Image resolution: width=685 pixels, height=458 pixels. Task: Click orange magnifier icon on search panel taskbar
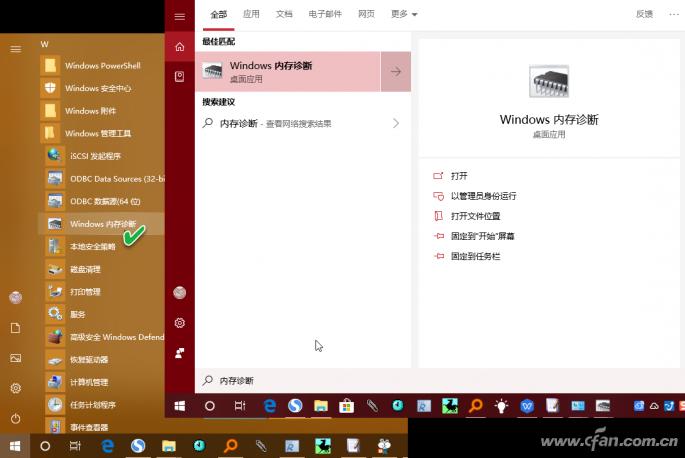tap(475, 406)
